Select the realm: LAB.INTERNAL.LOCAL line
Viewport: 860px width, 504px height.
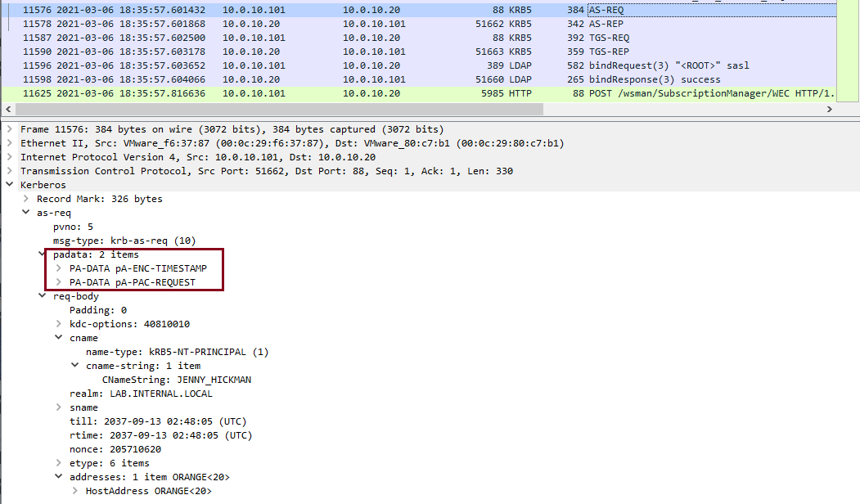click(x=141, y=394)
